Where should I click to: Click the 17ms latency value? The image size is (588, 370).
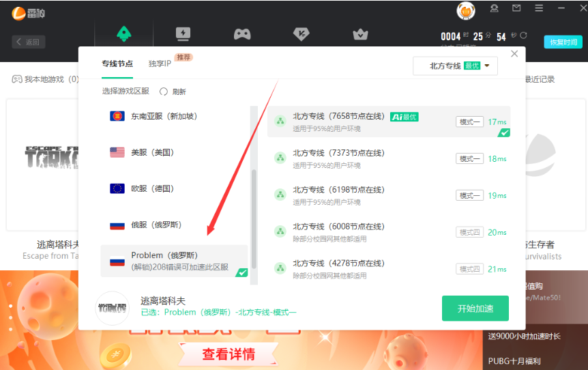[497, 122]
